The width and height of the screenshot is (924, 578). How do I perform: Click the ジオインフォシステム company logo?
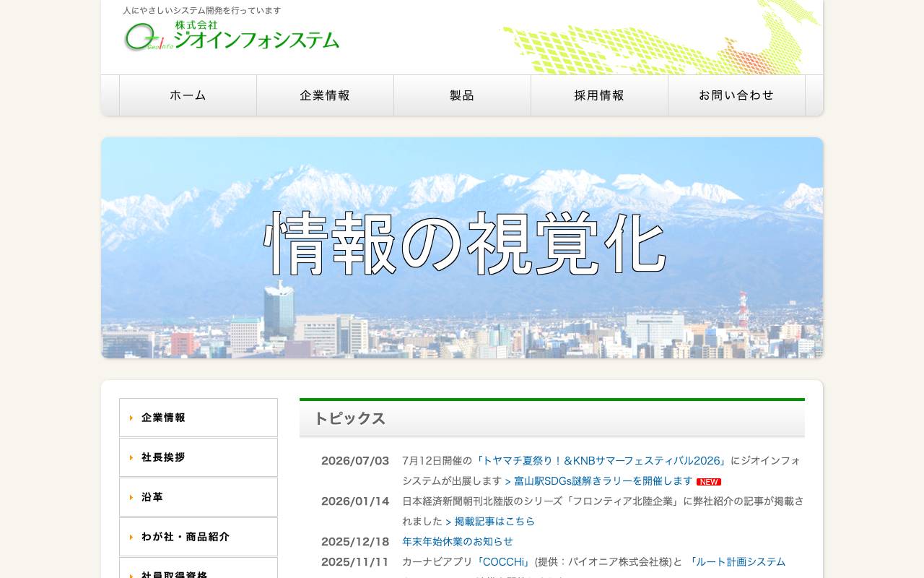point(231,36)
